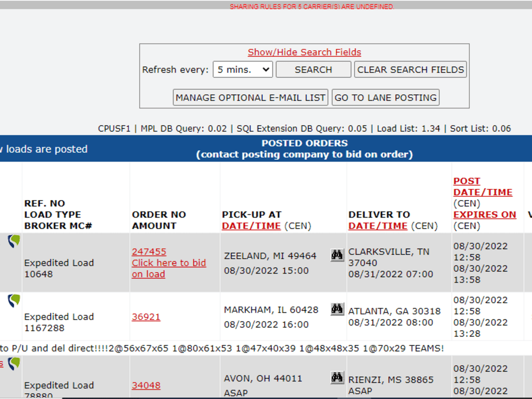532x399 pixels.
Task: Click the sharing rules undefined warning
Action: pyautogui.click(x=312, y=6)
